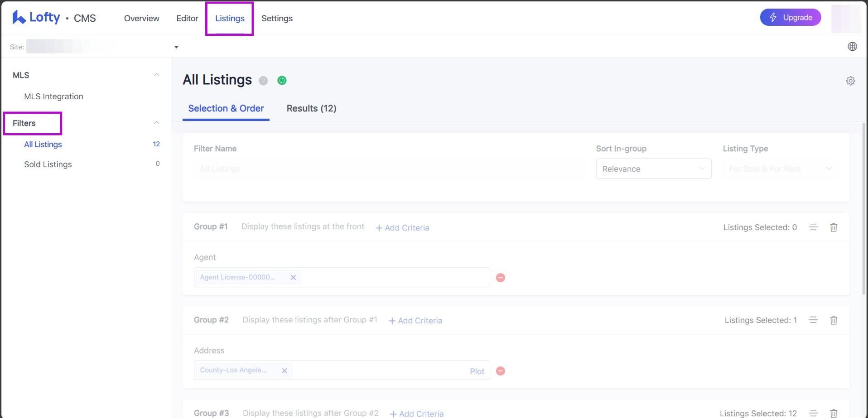This screenshot has width=868, height=418.
Task: Open the gear settings icon for listings
Action: coord(850,81)
